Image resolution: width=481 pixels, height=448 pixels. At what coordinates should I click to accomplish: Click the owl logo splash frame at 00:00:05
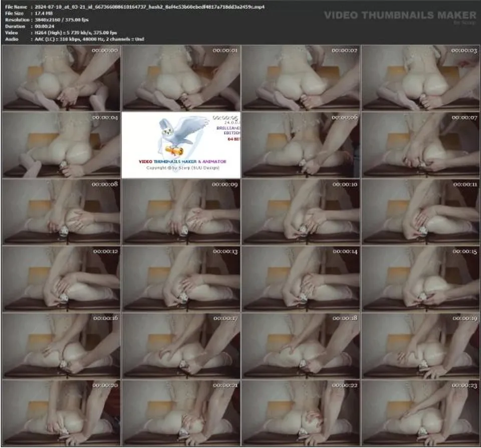(181, 145)
